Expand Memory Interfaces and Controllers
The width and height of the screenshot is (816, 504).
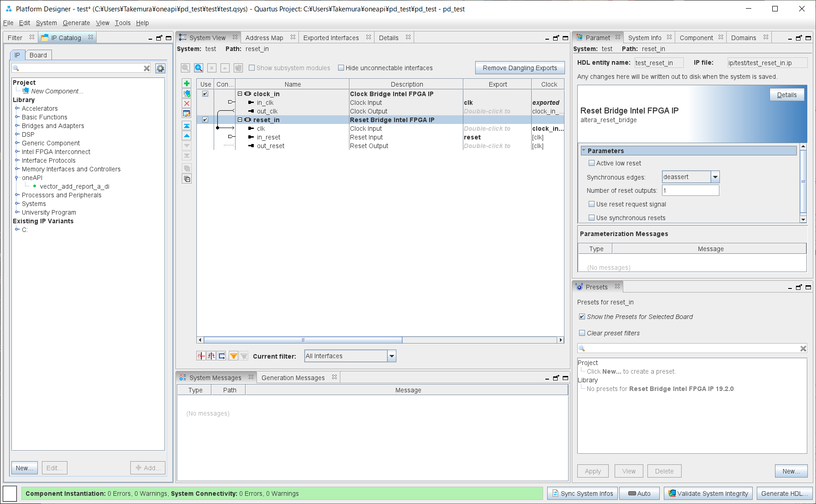tap(17, 169)
